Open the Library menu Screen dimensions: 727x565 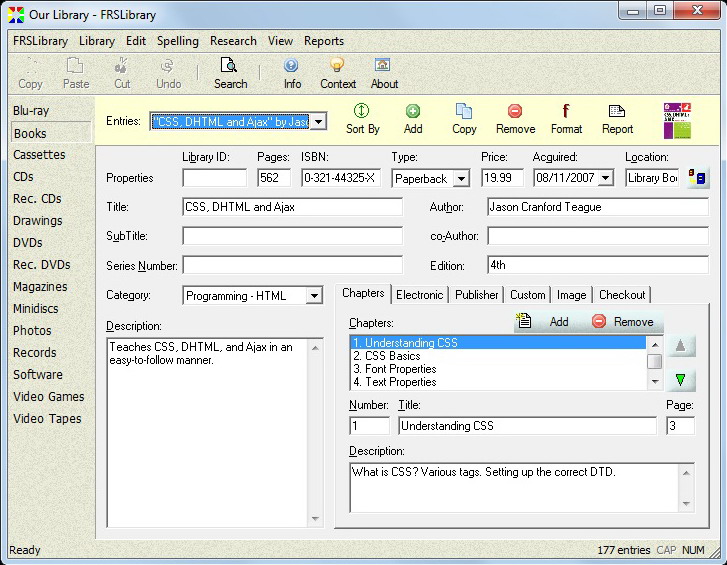[96, 41]
